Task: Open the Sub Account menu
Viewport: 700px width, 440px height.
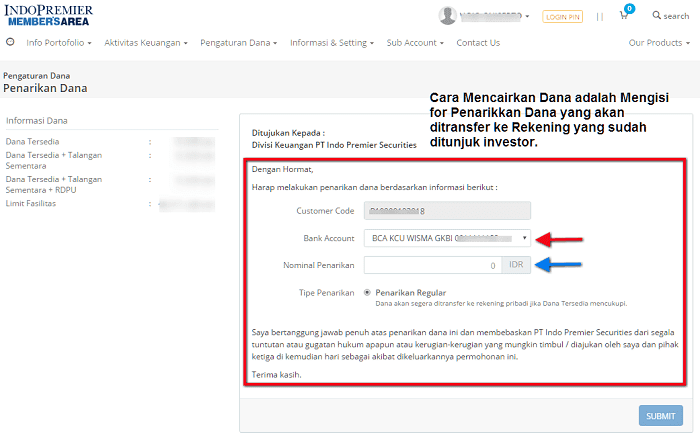Action: point(415,43)
